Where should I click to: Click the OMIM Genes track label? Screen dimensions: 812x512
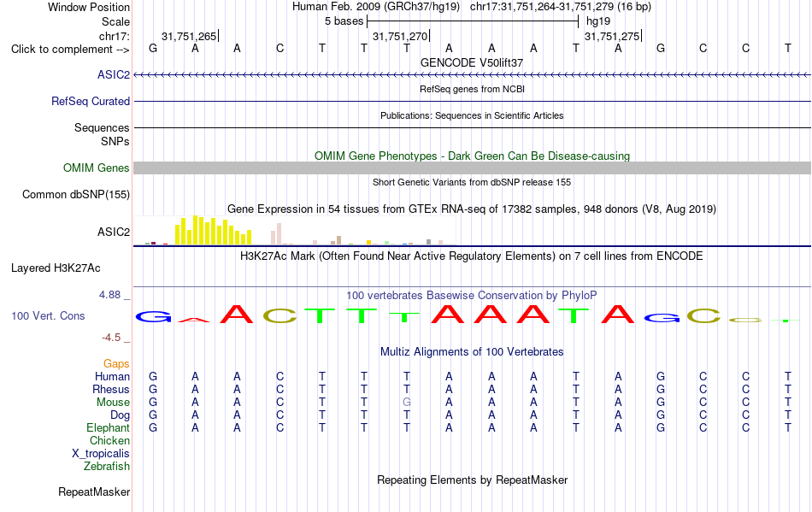[97, 168]
